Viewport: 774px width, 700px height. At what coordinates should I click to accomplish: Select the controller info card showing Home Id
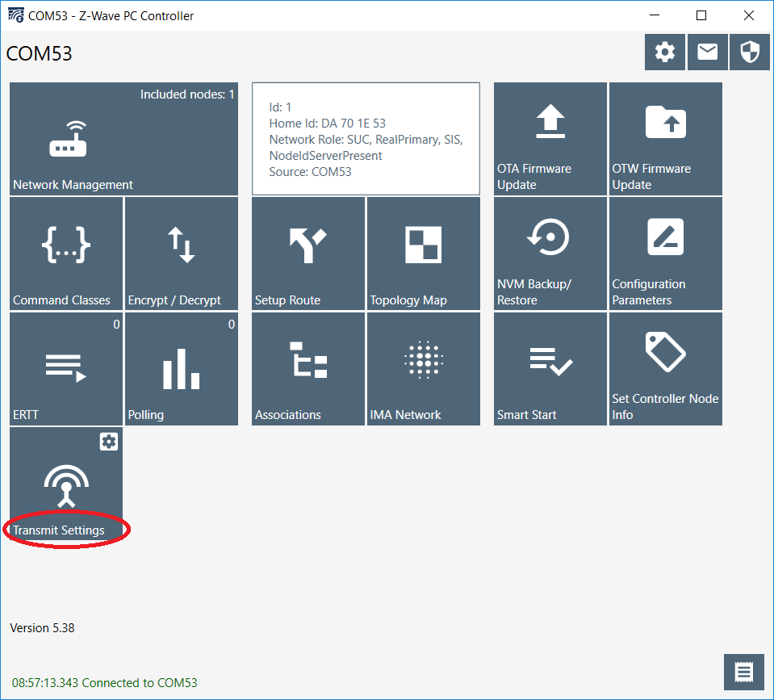pos(366,139)
